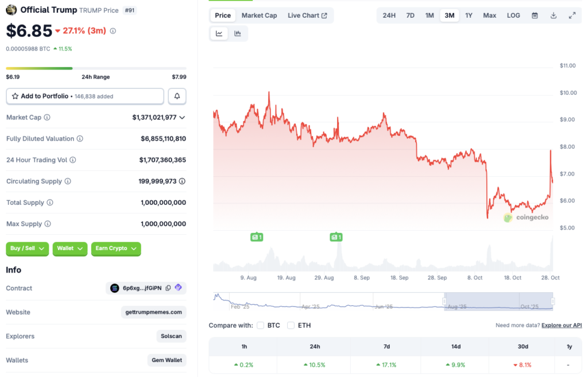Expand chart to fullscreen with expand icon

tap(572, 15)
